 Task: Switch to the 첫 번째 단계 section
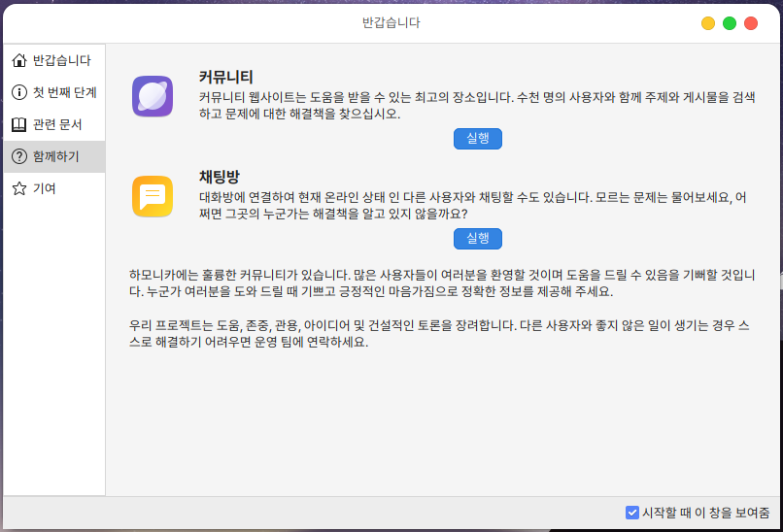click(65, 92)
